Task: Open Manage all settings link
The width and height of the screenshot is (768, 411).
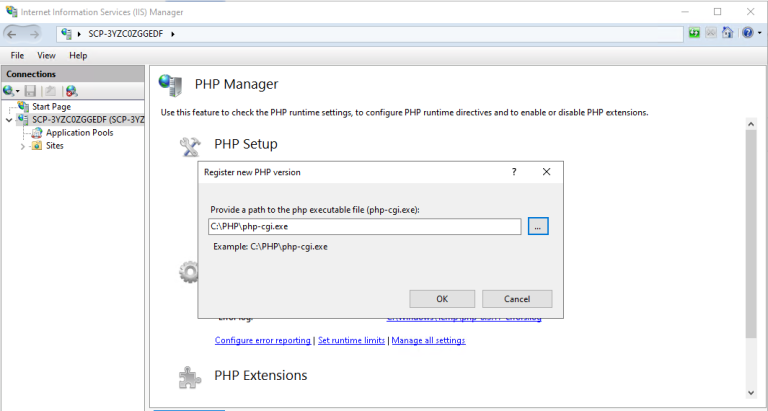Action: tap(428, 340)
